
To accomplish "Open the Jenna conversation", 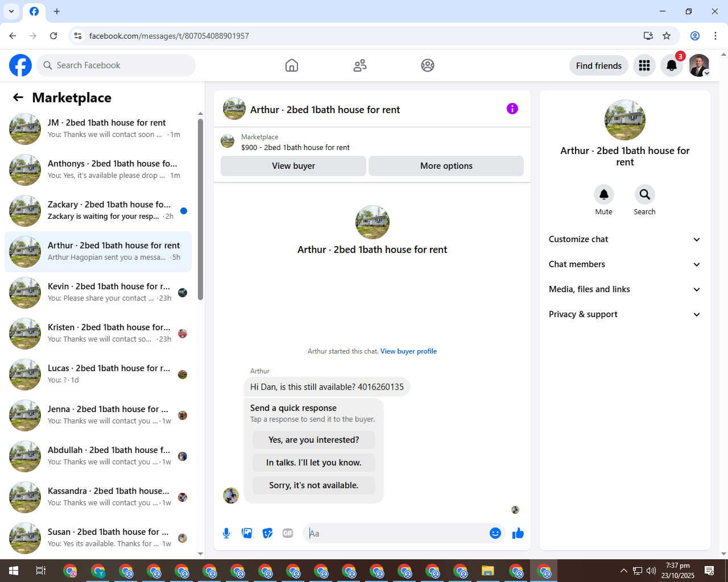I will point(98,415).
